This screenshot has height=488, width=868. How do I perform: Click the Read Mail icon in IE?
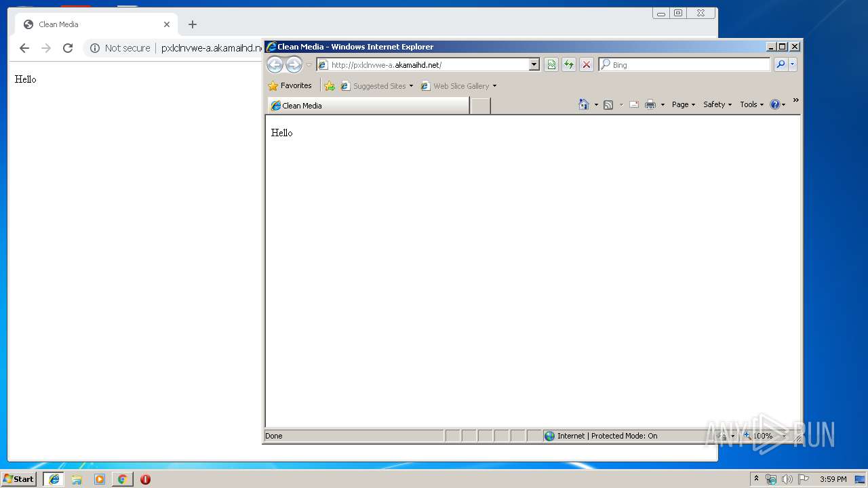tap(634, 104)
